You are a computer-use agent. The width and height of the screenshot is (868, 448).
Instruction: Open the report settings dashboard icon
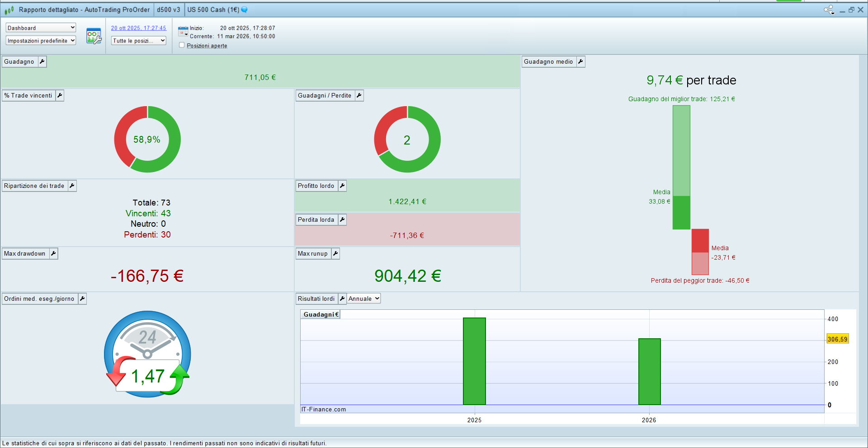pyautogui.click(x=94, y=36)
